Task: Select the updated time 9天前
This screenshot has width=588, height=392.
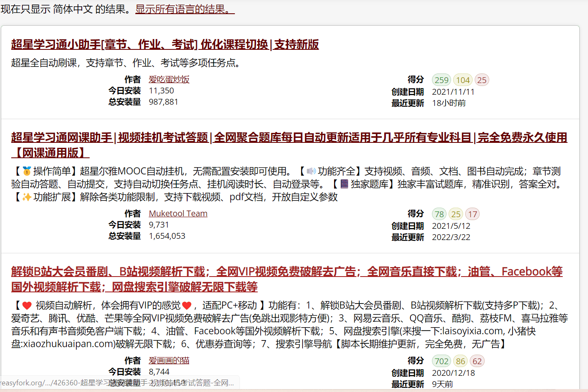Action: pyautogui.click(x=443, y=384)
